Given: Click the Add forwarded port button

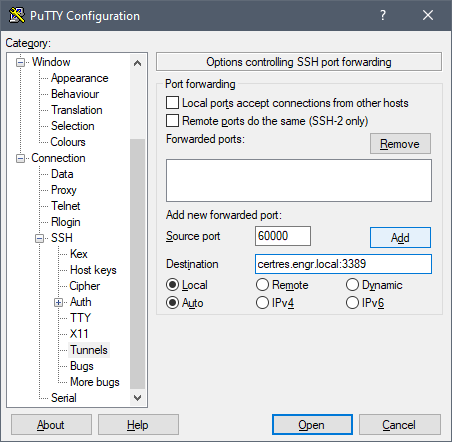Looking at the screenshot, I should [400, 237].
